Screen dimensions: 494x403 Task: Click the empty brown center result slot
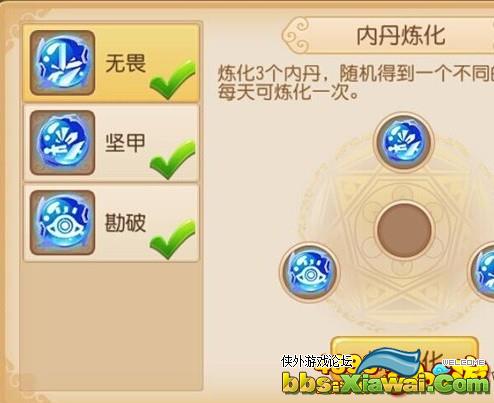pos(404,229)
